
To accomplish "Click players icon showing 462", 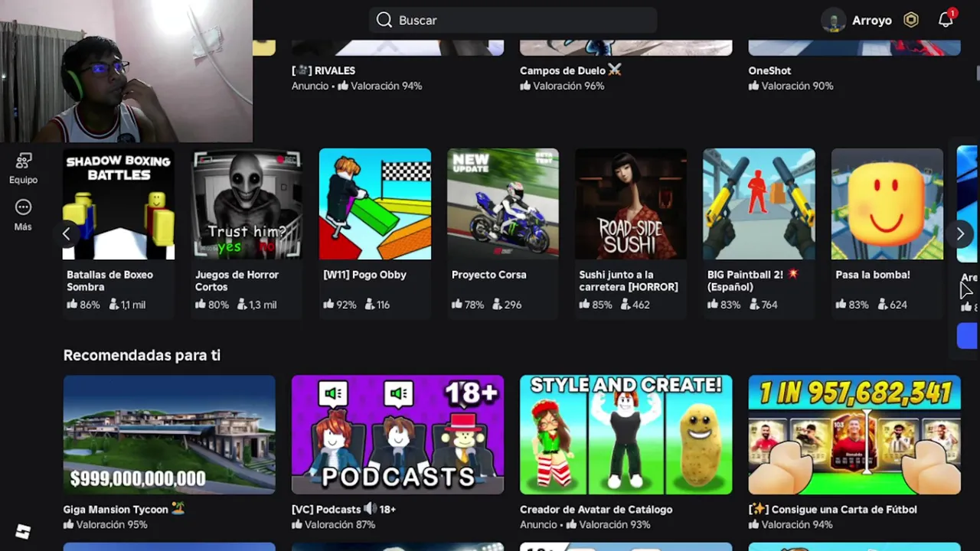I will [x=626, y=305].
